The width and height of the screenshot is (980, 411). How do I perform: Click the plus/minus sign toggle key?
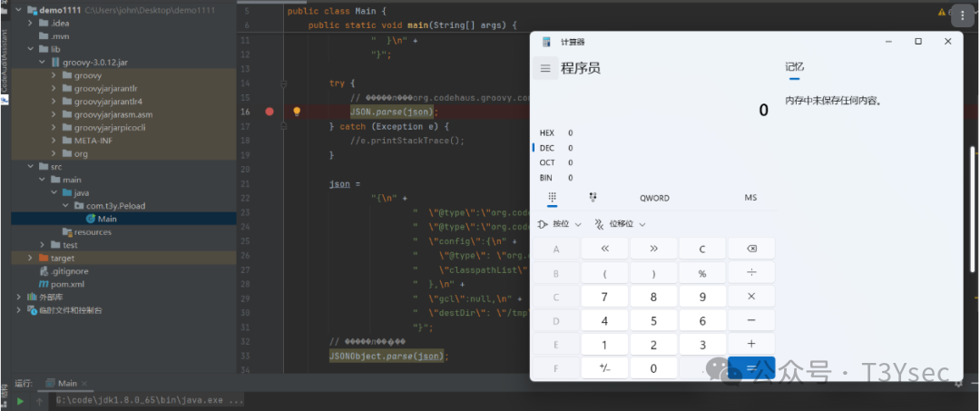coord(604,367)
